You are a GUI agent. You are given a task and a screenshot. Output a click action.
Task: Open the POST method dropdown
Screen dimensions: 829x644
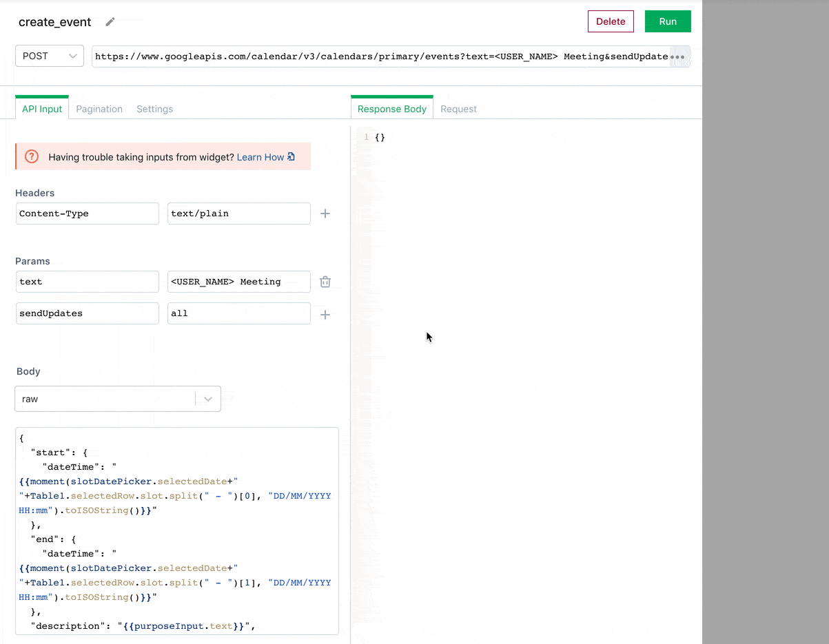(x=49, y=56)
